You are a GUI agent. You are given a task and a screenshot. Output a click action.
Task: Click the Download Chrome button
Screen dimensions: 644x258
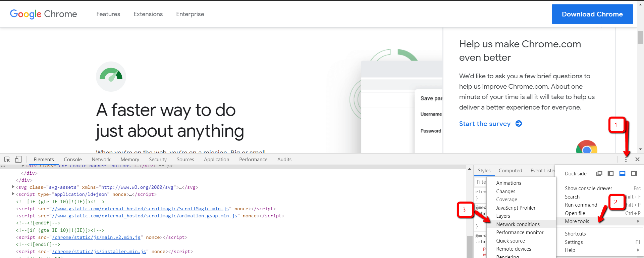pyautogui.click(x=592, y=14)
